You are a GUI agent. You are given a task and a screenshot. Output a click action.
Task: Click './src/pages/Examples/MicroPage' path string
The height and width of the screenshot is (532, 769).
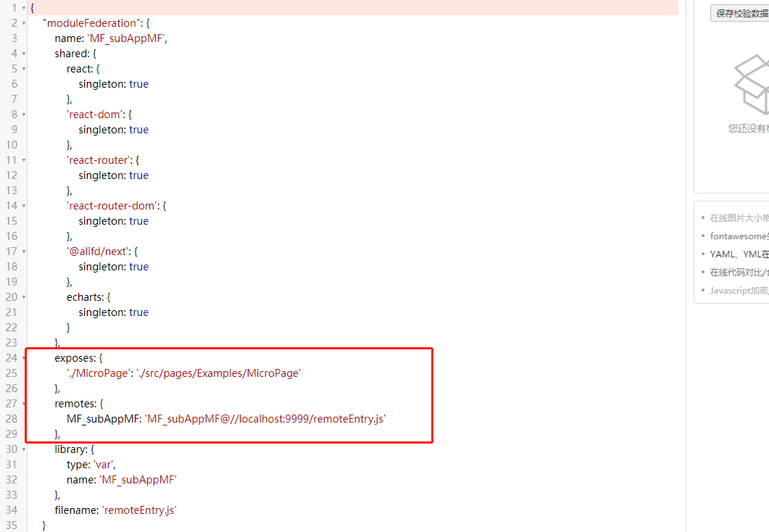click(219, 373)
